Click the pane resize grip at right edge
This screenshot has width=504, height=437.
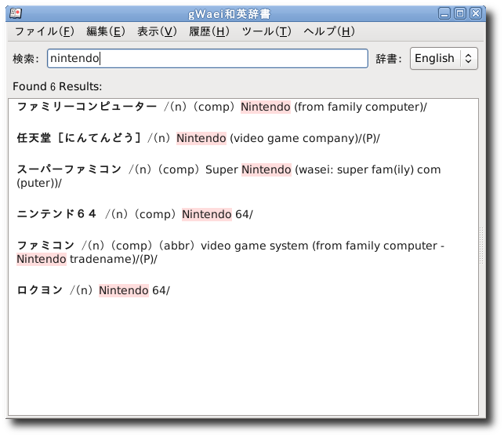tap(481, 246)
